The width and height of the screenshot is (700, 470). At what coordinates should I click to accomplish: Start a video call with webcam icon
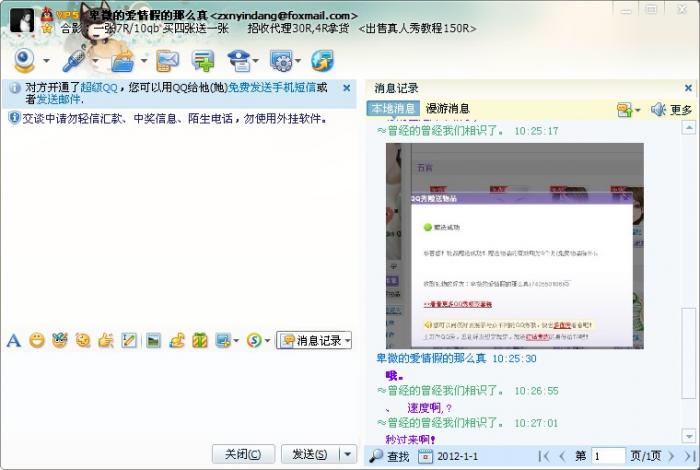click(24, 60)
